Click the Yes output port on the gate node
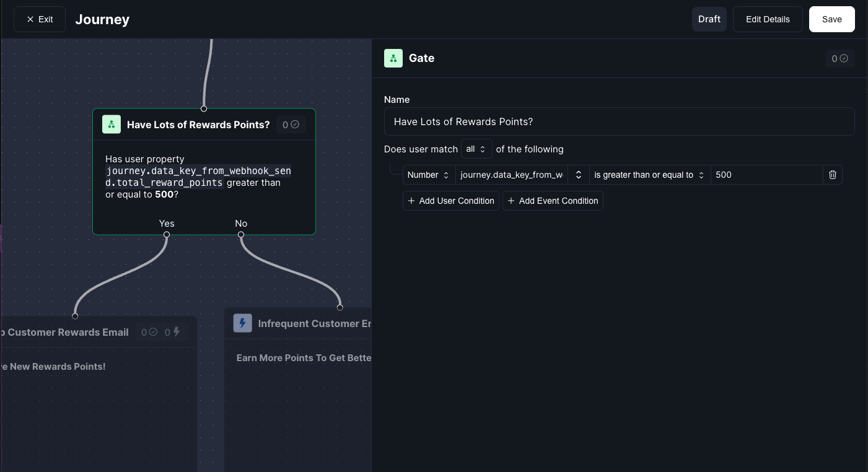 [x=167, y=235]
